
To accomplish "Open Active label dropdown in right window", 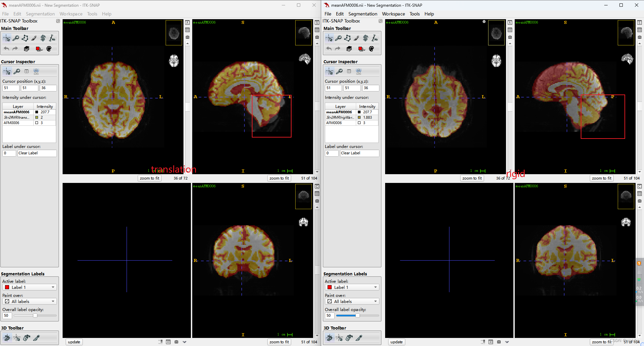I will pos(352,287).
